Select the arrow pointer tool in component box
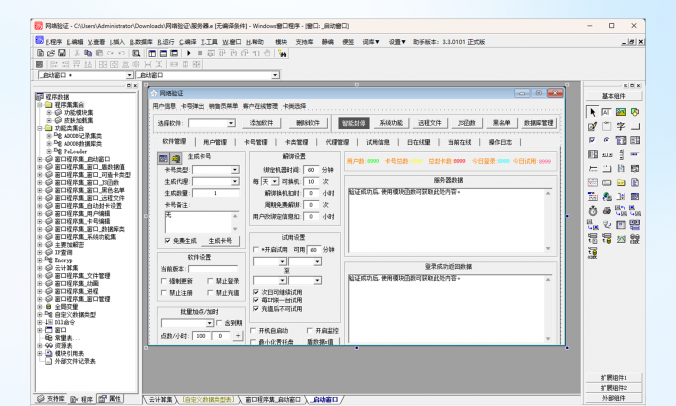The height and width of the screenshot is (406, 676). (592, 112)
